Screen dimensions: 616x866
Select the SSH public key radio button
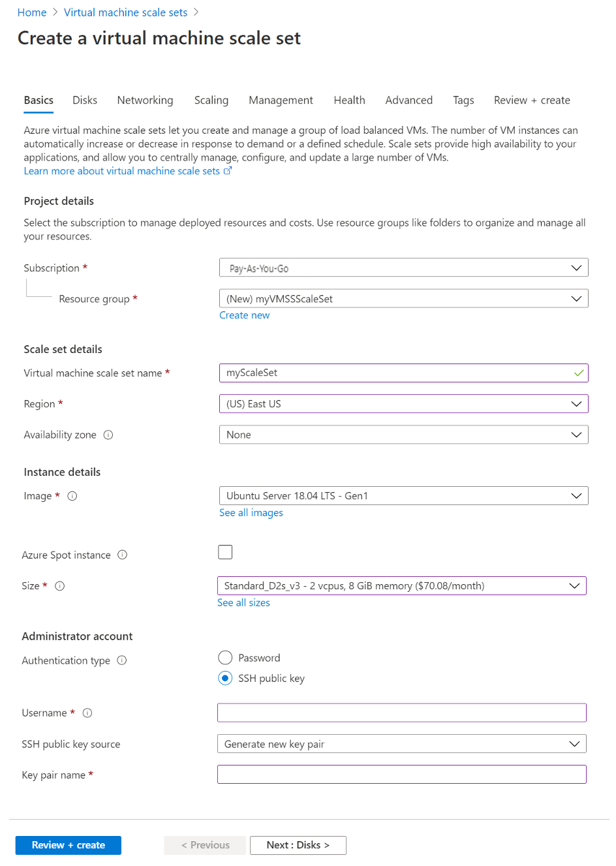click(225, 678)
